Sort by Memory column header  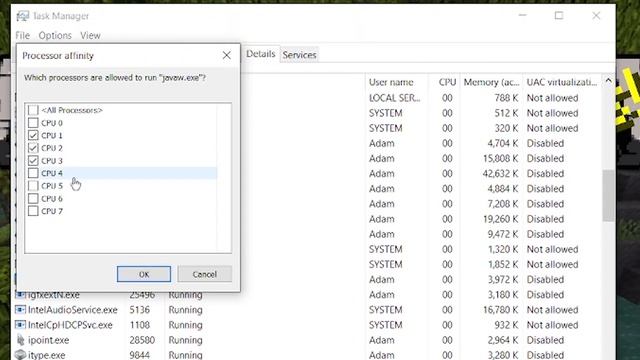coord(491,82)
